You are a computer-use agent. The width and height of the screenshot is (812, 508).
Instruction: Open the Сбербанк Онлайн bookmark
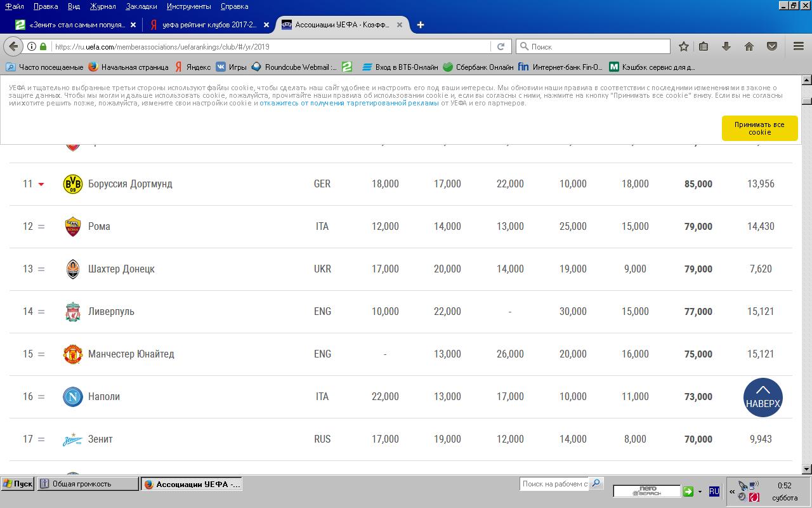pyautogui.click(x=478, y=67)
